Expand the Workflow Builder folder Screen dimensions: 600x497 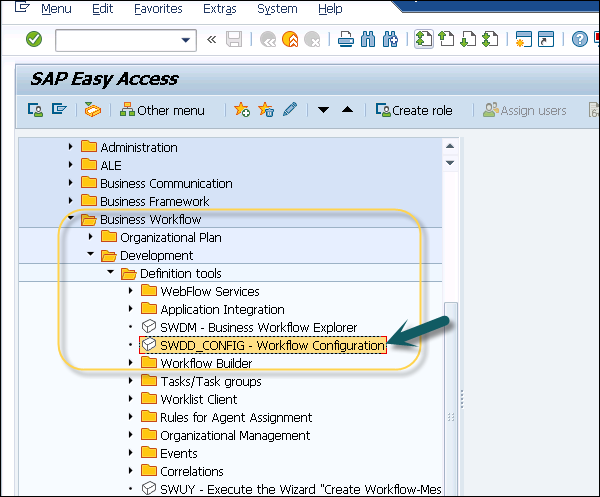[131, 363]
